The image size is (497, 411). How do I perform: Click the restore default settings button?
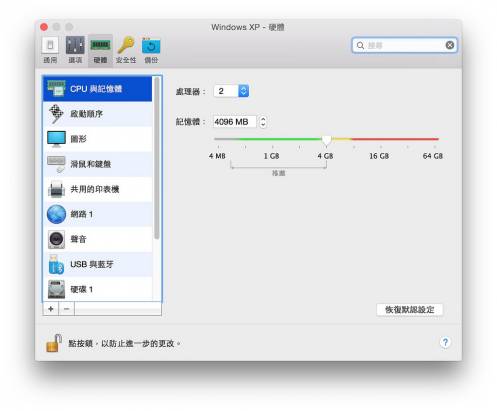pyautogui.click(x=410, y=310)
